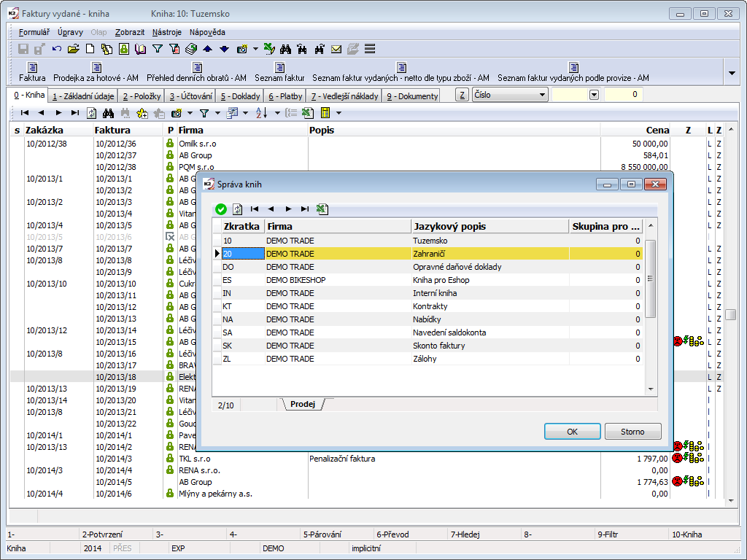The width and height of the screenshot is (747, 560).
Task: Click the open folder icon in main toolbar
Action: click(x=73, y=49)
